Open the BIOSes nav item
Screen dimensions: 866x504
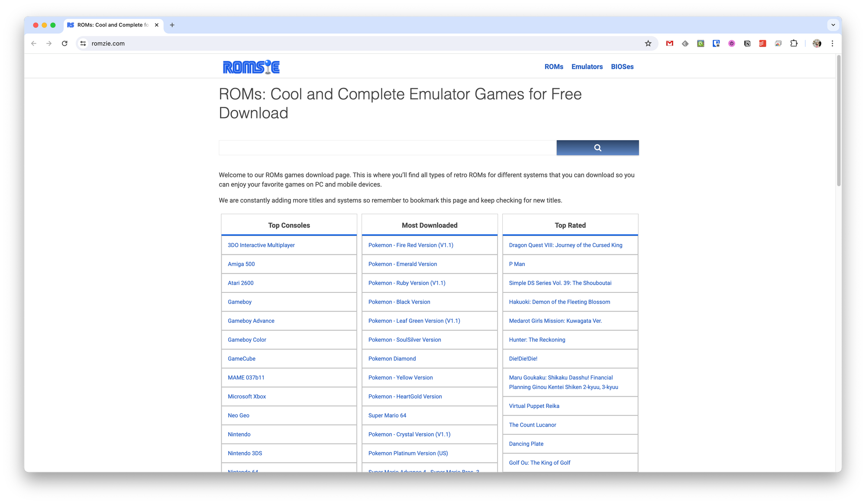(622, 67)
